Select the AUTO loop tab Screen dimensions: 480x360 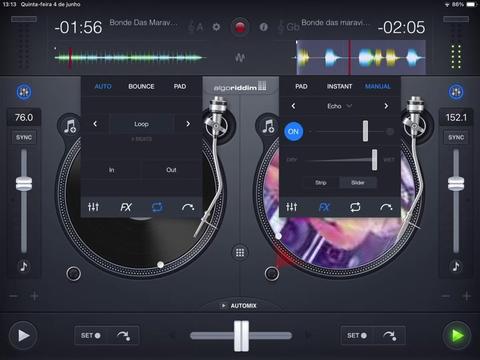(103, 86)
